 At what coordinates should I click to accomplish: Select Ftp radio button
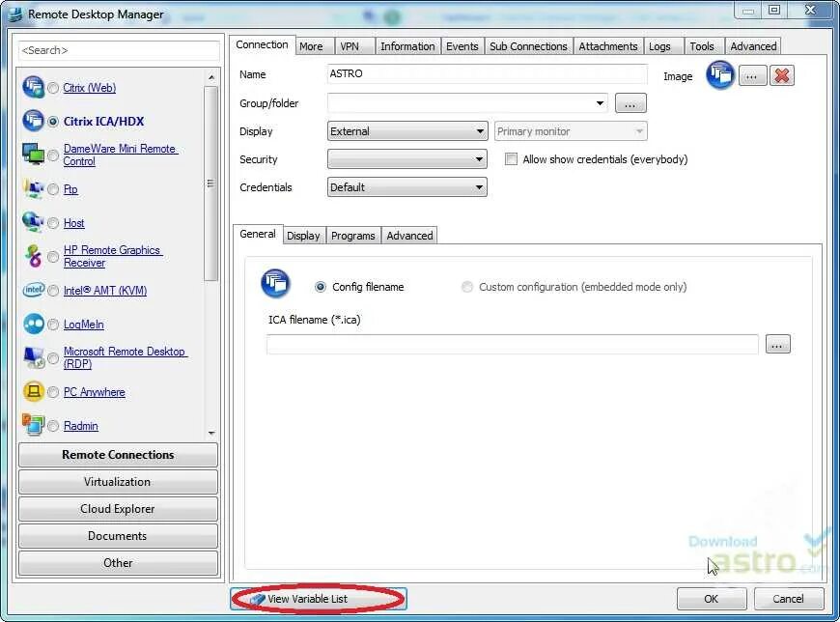pyautogui.click(x=53, y=189)
